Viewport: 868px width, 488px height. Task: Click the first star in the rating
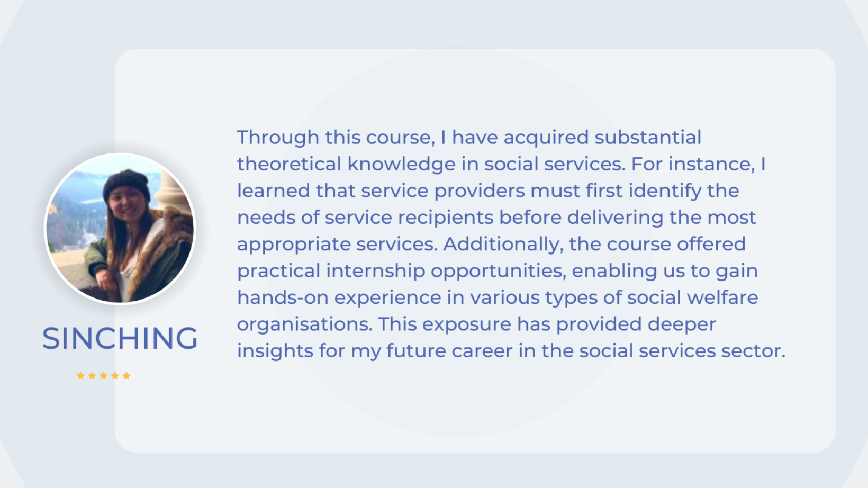click(80, 376)
